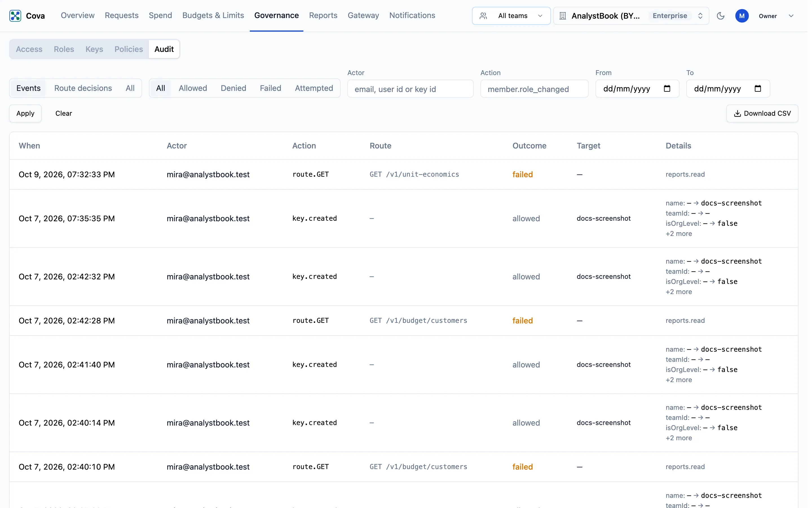
Task: Click failed outcome on 02:40:10 PM row
Action: click(x=523, y=467)
